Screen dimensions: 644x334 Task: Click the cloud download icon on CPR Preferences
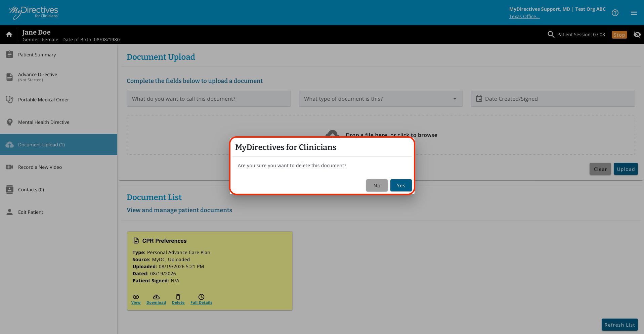pyautogui.click(x=156, y=297)
